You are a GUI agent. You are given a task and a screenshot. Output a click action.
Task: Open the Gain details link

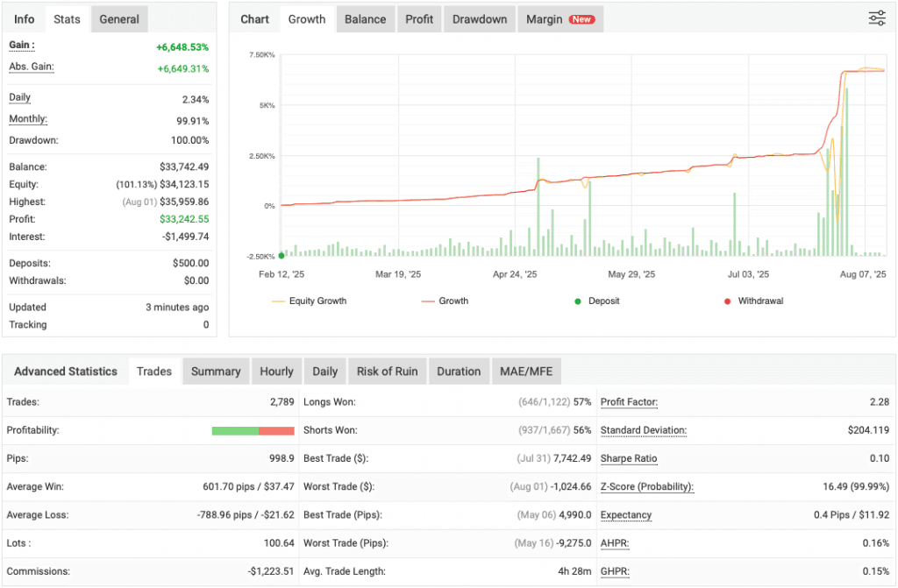21,45
